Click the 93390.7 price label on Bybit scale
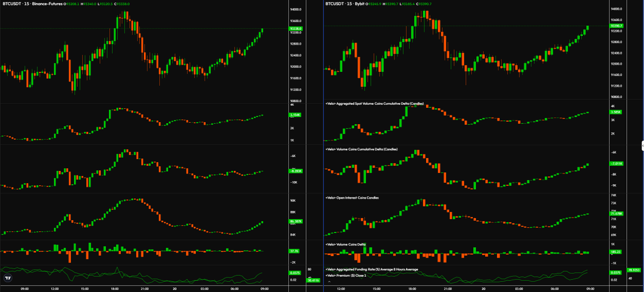This screenshot has width=644, height=292. coord(617,26)
